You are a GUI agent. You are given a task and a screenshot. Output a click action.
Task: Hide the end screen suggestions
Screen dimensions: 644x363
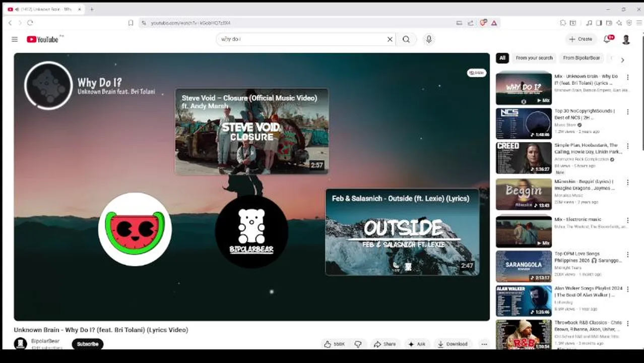(x=476, y=73)
